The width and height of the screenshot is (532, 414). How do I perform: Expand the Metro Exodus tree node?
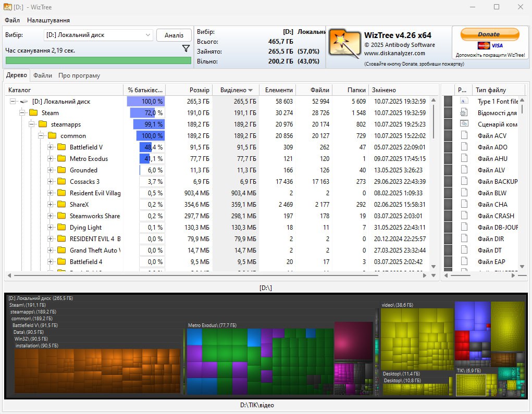tap(50, 158)
